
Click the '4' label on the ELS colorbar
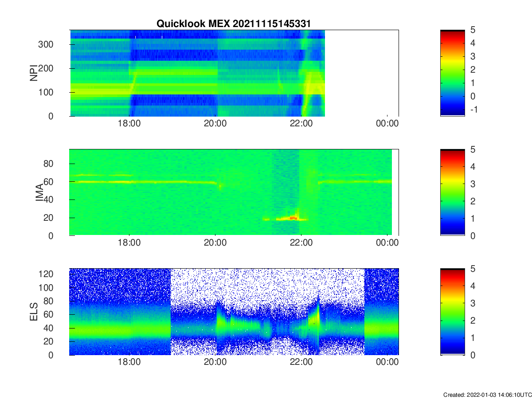(x=473, y=286)
